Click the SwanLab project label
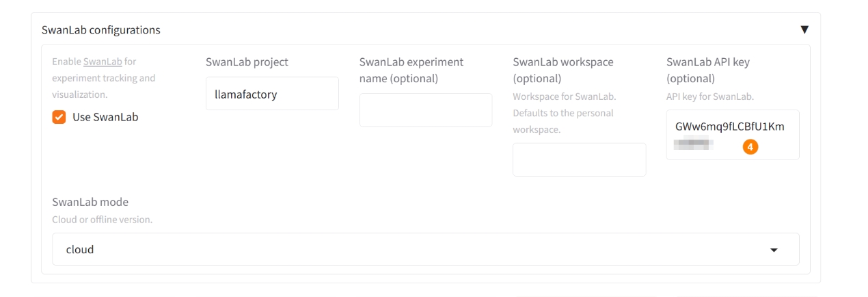 point(247,62)
